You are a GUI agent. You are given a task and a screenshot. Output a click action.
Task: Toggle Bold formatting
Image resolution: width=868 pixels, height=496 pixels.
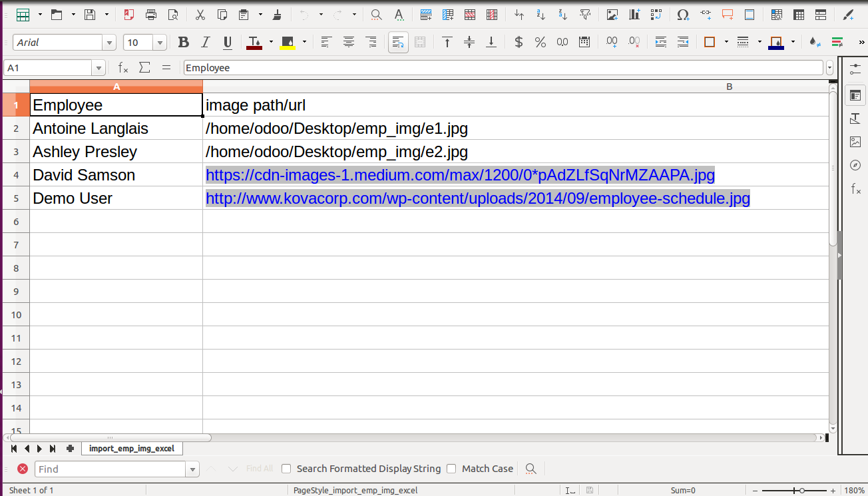184,43
